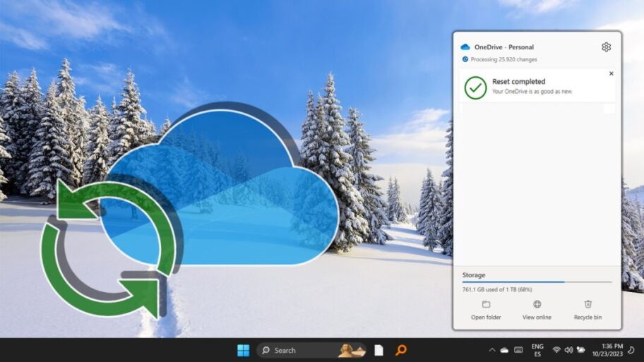Click 'Processing 25.920 changes' status text
This screenshot has height=362, width=644.
coord(503,59)
